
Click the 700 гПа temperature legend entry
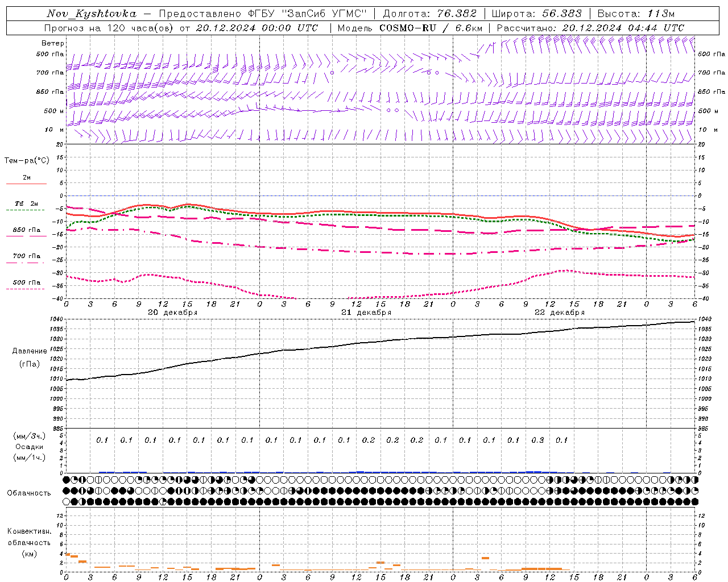pos(27,256)
